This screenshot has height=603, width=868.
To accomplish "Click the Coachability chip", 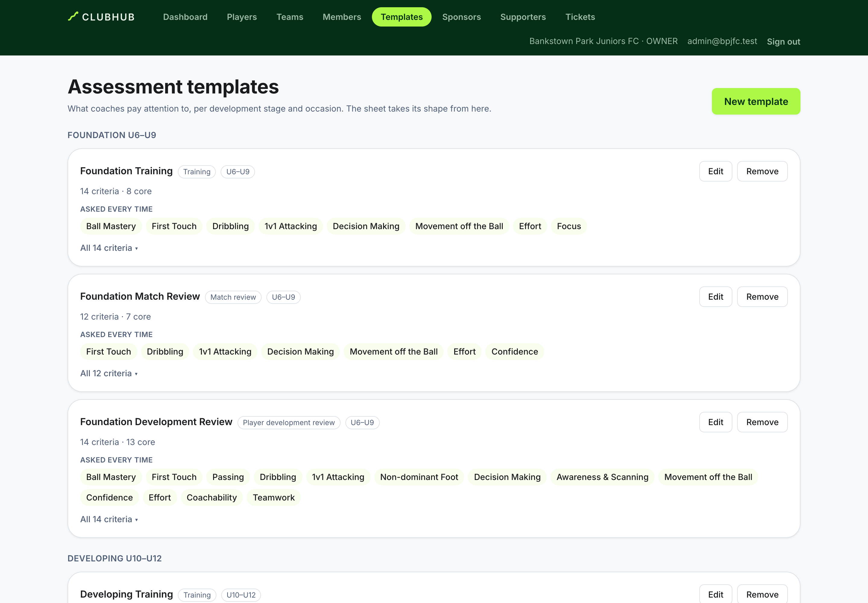I will coord(212,497).
